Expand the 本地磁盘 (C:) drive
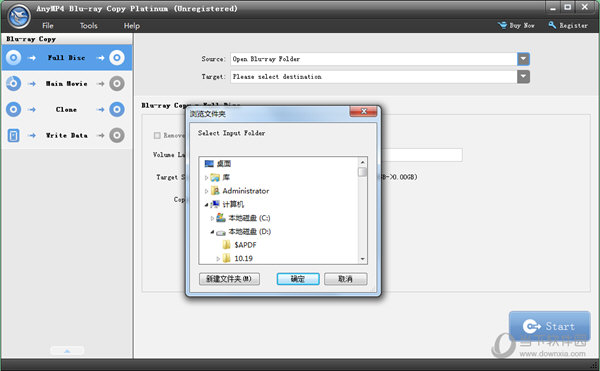This screenshot has width=600, height=371. [212, 218]
